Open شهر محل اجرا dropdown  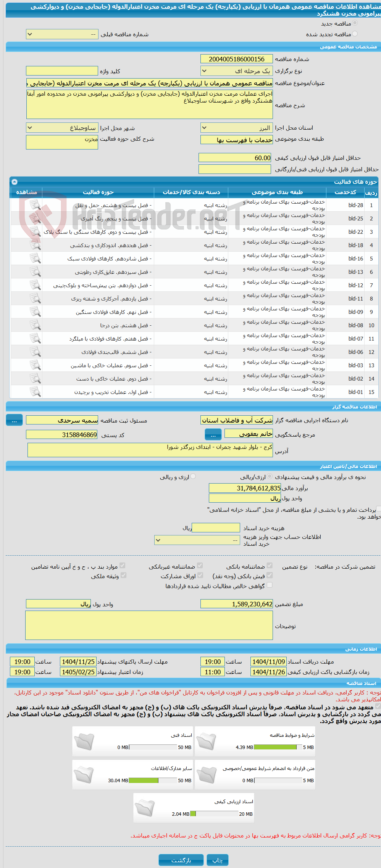(x=62, y=128)
